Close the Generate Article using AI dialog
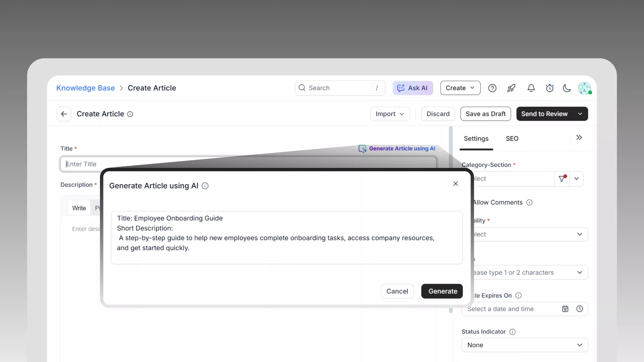Image resolution: width=644 pixels, height=362 pixels. point(455,184)
